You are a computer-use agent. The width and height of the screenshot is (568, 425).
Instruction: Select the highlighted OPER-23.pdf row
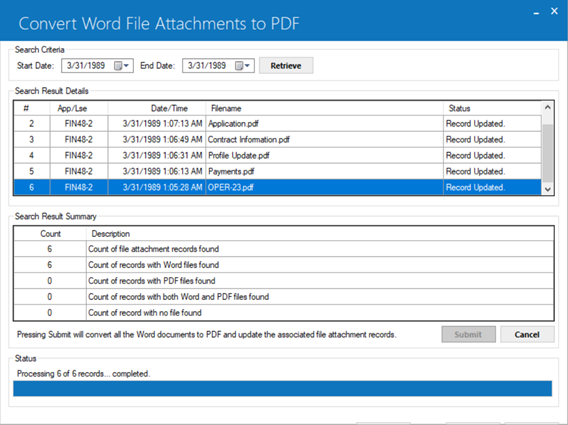click(x=277, y=187)
